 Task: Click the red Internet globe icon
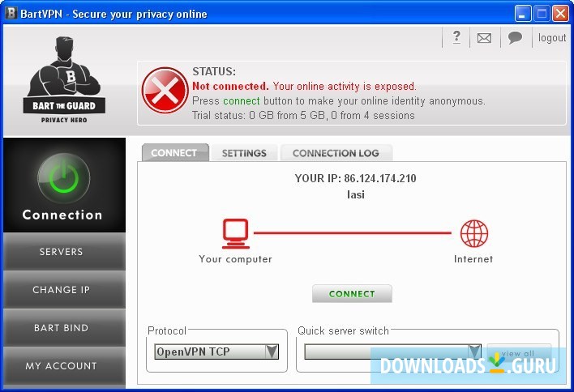click(x=474, y=233)
